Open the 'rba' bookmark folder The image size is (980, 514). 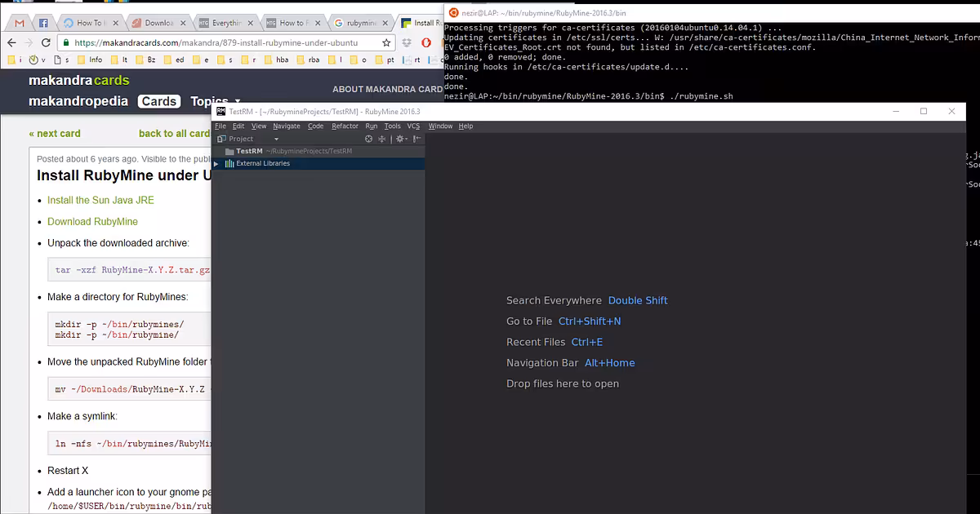tap(306, 60)
